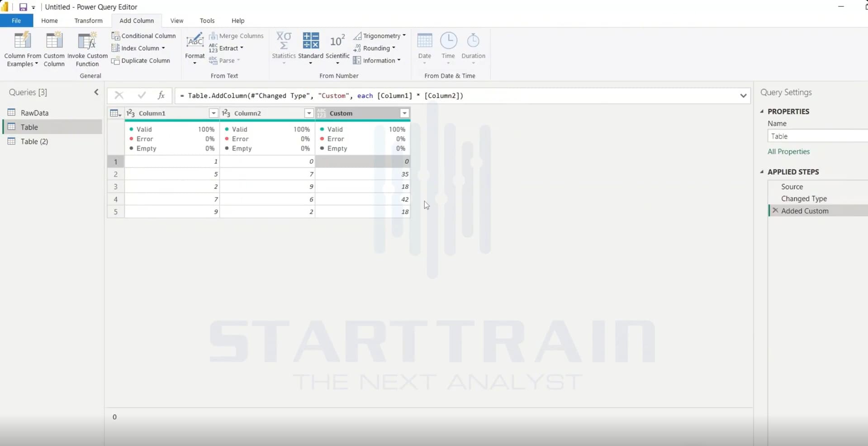
Task: Select the RawData query
Action: coord(52,113)
